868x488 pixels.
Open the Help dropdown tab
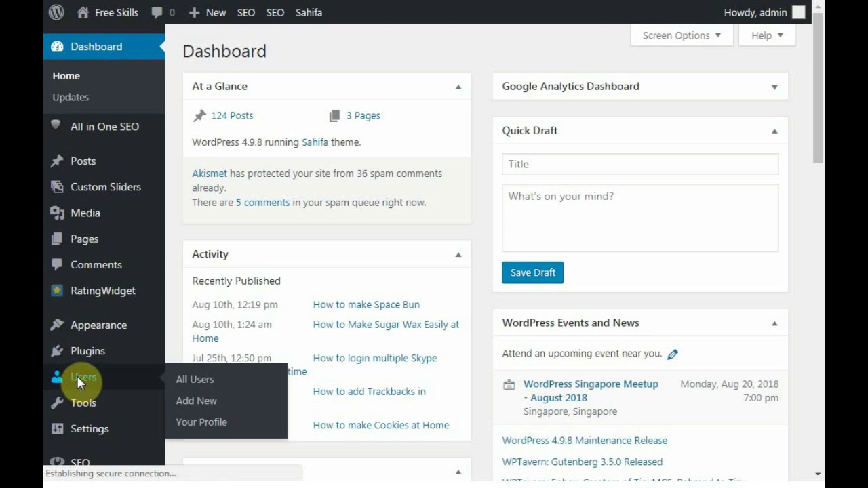coord(767,35)
